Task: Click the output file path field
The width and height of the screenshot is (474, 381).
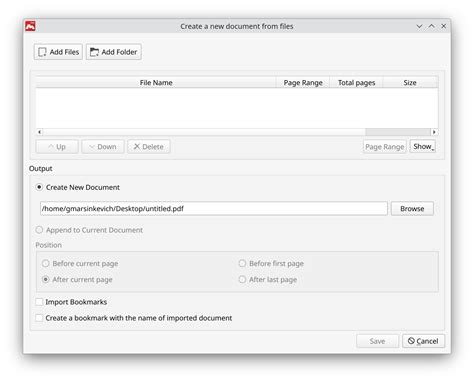Action: pos(214,209)
